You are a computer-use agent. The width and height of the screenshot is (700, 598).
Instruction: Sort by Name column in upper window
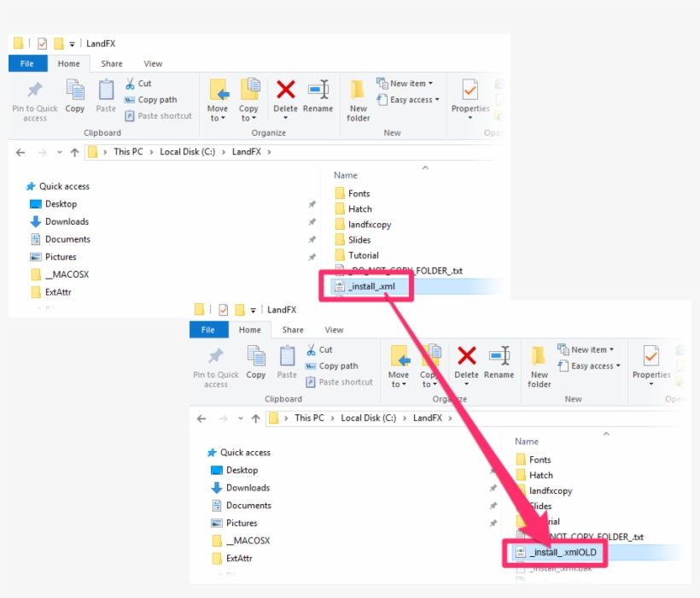pyautogui.click(x=346, y=175)
